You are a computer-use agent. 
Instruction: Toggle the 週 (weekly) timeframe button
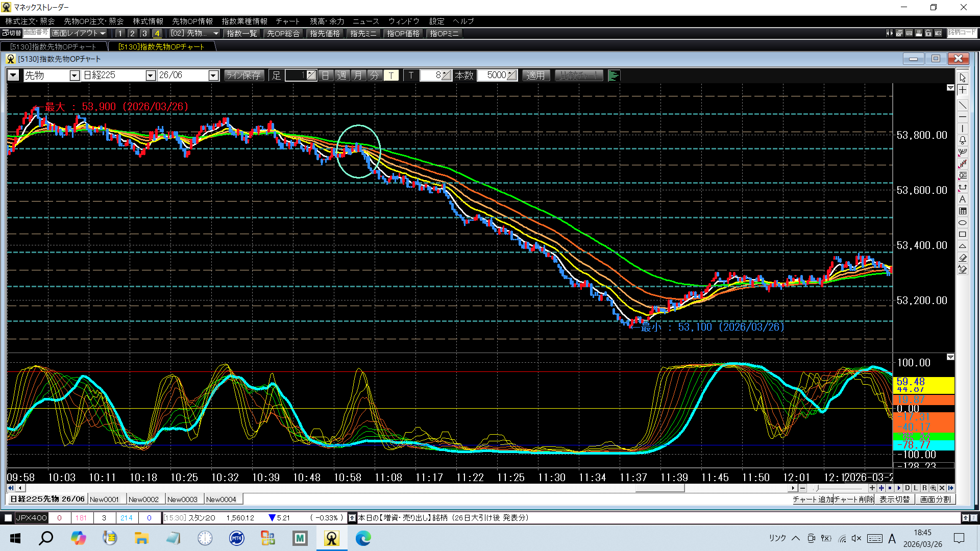(342, 76)
